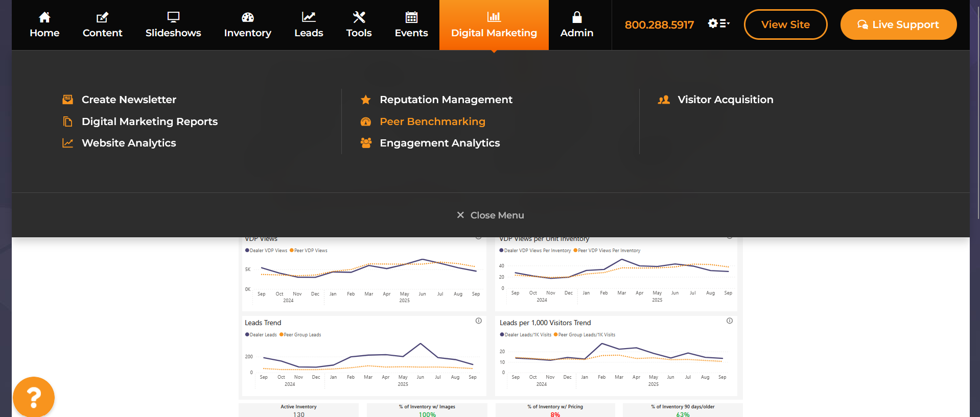Open Reputation Management from menu

click(x=446, y=100)
